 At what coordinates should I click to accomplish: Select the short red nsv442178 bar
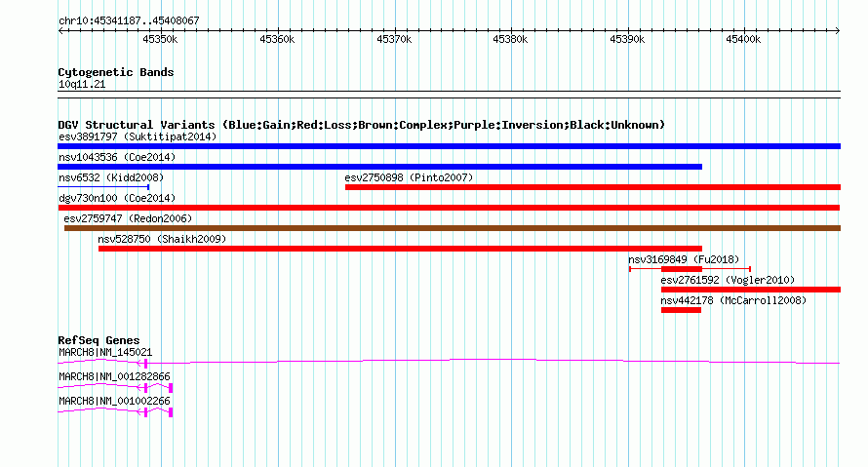[682, 310]
